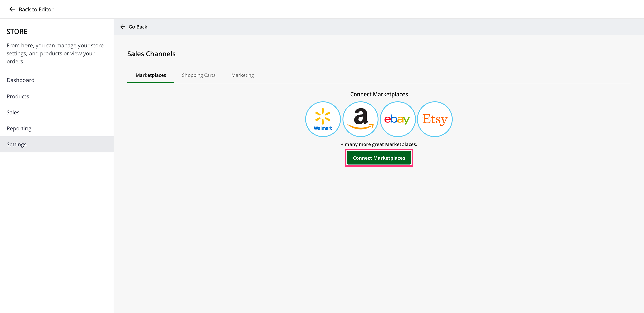The width and height of the screenshot is (644, 313).
Task: Select the Etsy marketplace logo
Action: point(435,119)
